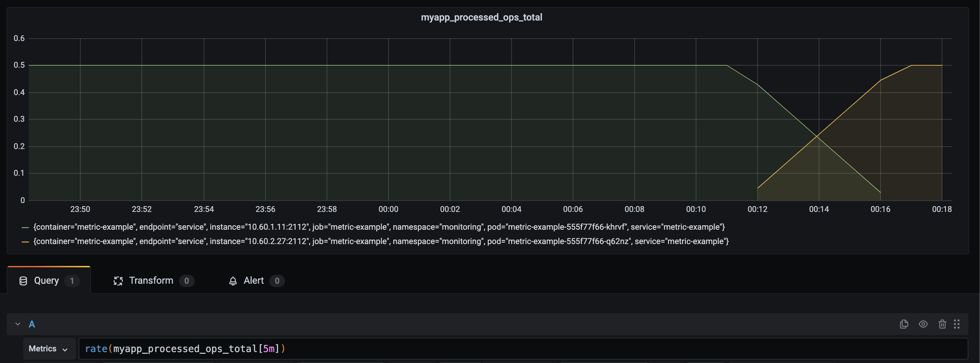Click the Alert tab count badge 0
Screen dimensions: 980x363
pyautogui.click(x=277, y=281)
